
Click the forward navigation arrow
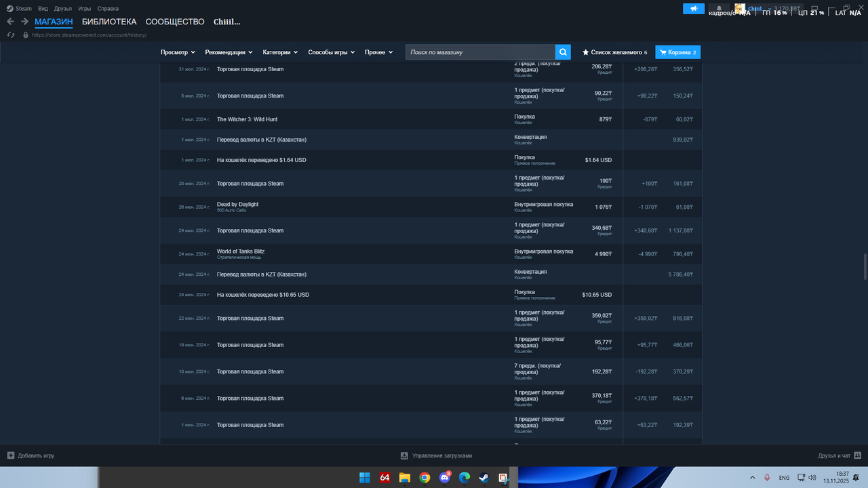(24, 22)
